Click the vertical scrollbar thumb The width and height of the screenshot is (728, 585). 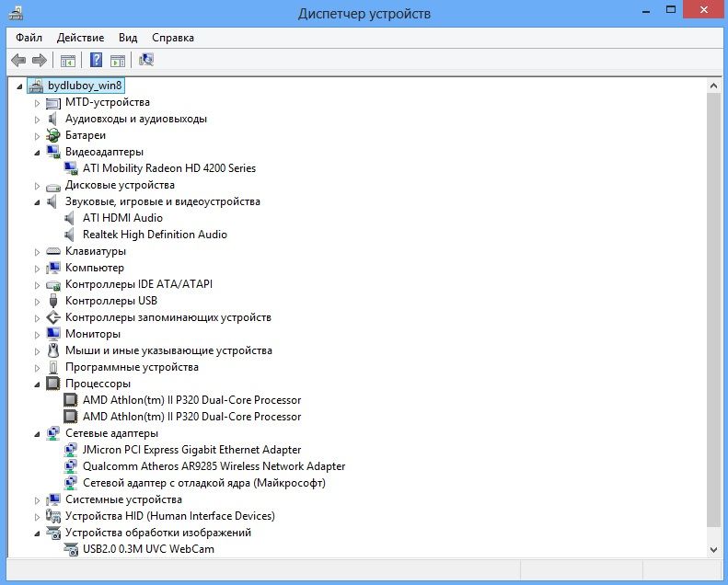[713, 310]
